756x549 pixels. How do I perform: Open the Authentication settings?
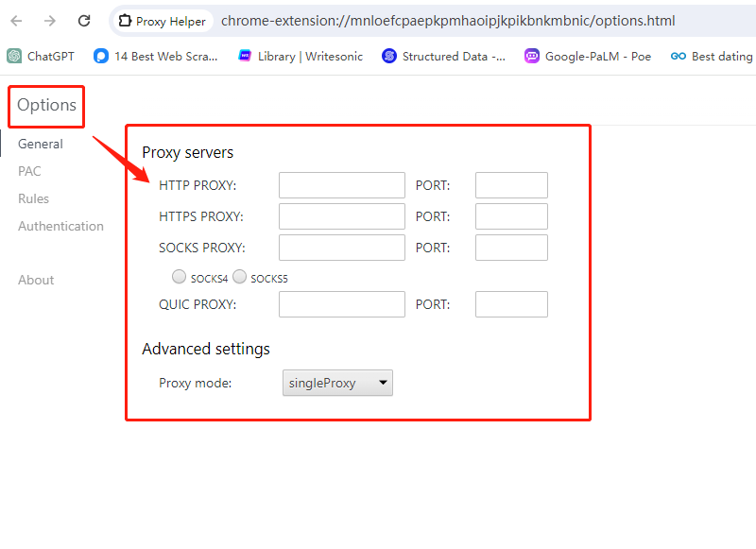[x=60, y=226]
